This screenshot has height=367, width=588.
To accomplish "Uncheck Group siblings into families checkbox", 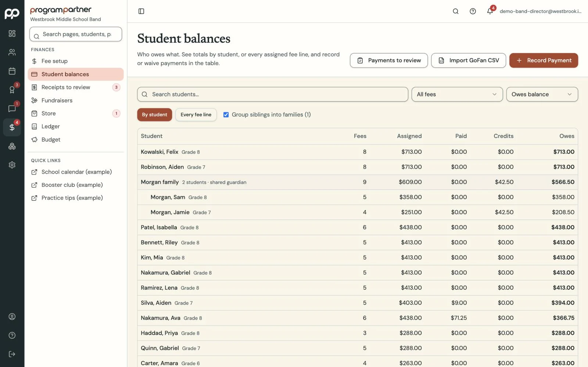I will (x=226, y=115).
